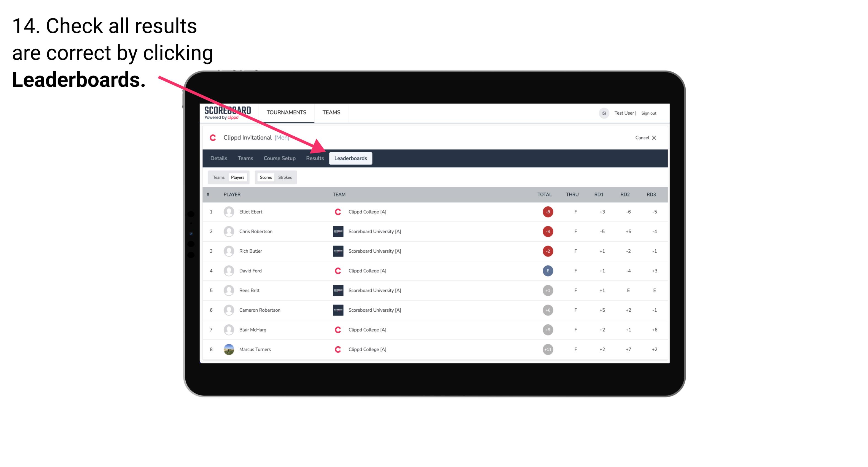The height and width of the screenshot is (467, 868).
Task: Toggle the Scores filter view
Action: [266, 177]
